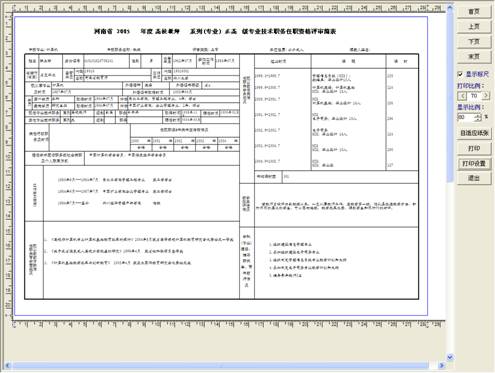The height and width of the screenshot is (373, 495).
Task: Go to first page with 首页 button
Action: tap(474, 12)
